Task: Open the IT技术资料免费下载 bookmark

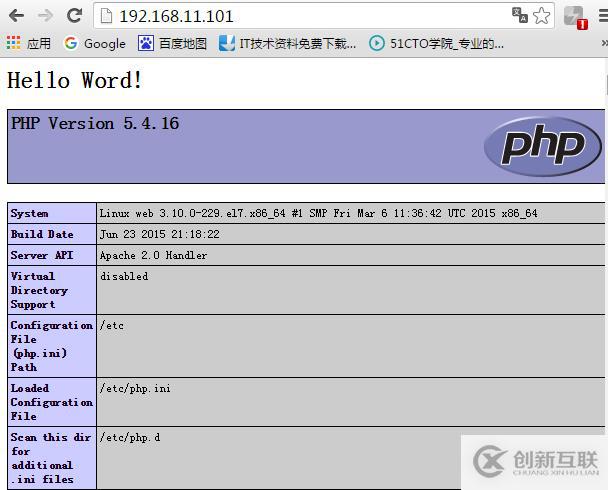Action: coord(287,43)
